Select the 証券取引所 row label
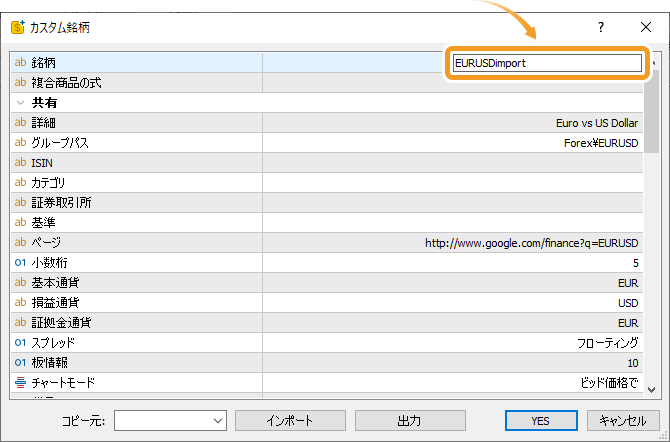 coord(61,203)
